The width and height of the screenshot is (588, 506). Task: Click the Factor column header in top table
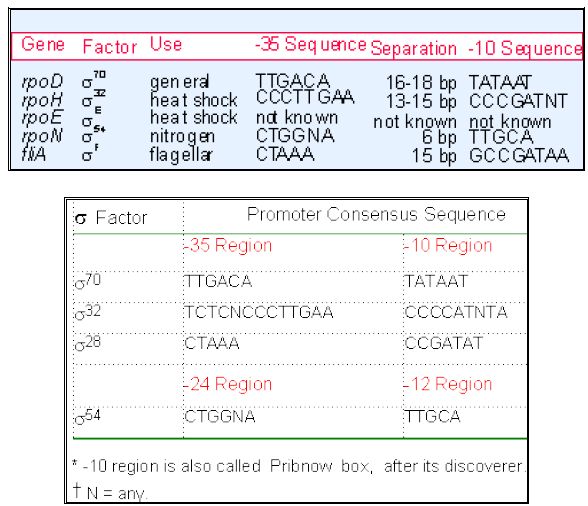coord(110,47)
